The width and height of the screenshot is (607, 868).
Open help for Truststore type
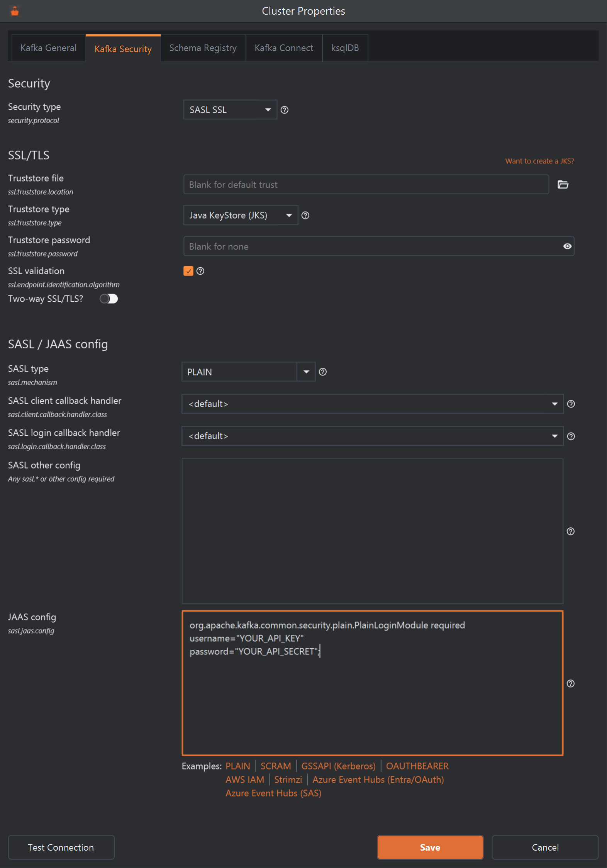point(305,216)
